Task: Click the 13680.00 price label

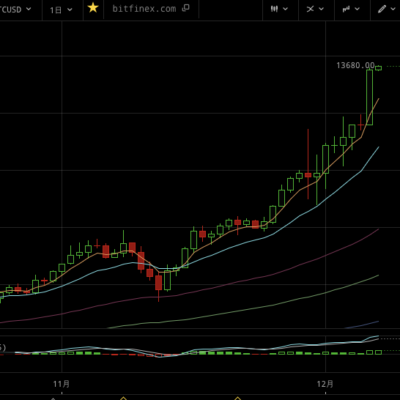Action: click(x=355, y=65)
